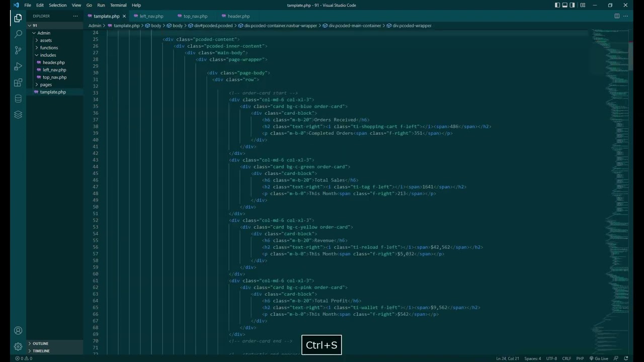Open the Source Control view
The image size is (644, 362).
pyautogui.click(x=18, y=50)
